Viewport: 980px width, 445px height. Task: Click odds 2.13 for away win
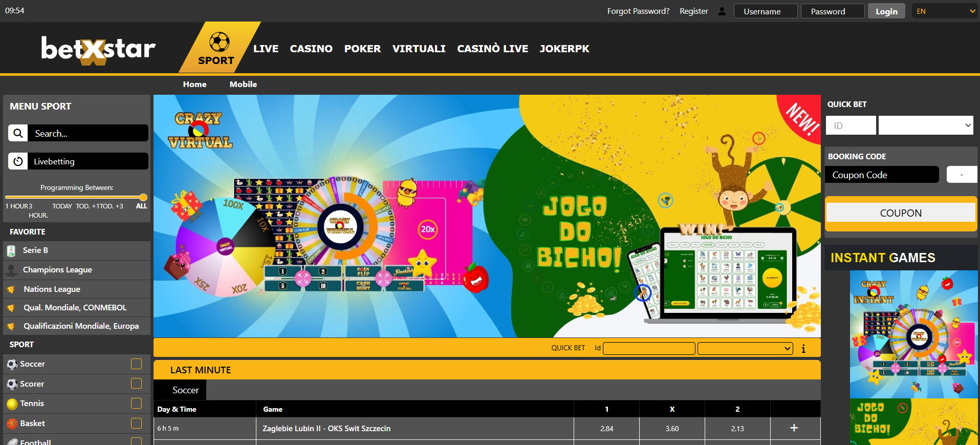coord(737,429)
